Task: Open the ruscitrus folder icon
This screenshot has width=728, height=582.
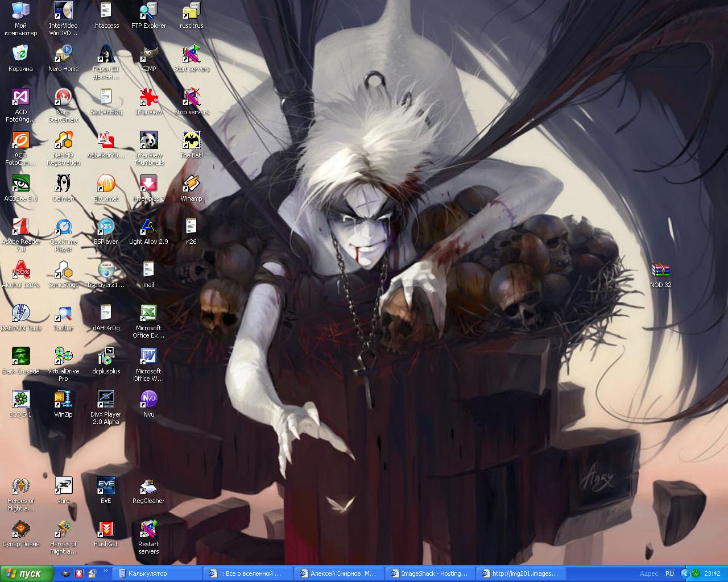Action: pyautogui.click(x=191, y=15)
